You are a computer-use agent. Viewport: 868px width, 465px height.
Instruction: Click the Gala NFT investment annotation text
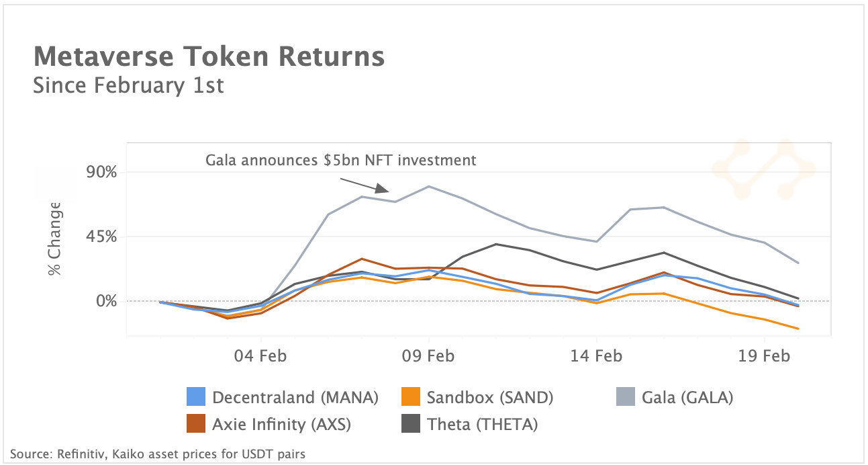pyautogui.click(x=340, y=160)
